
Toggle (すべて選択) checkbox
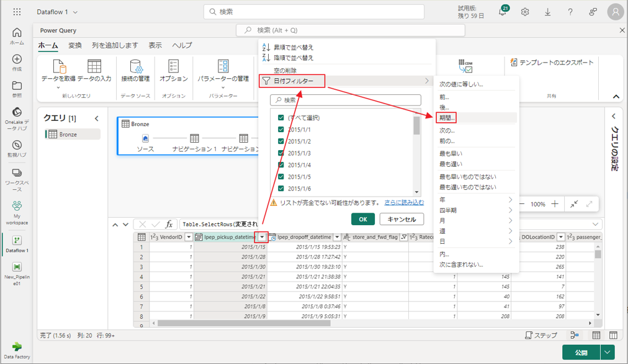281,118
